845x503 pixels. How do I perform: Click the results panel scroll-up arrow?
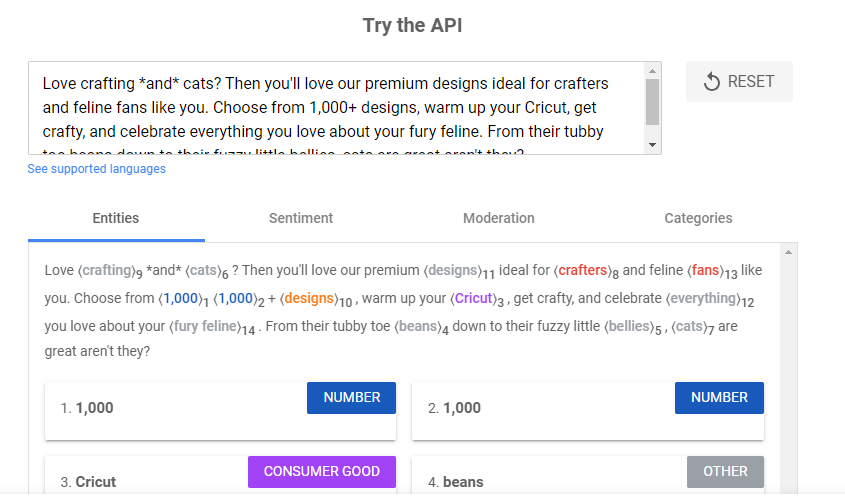point(788,252)
